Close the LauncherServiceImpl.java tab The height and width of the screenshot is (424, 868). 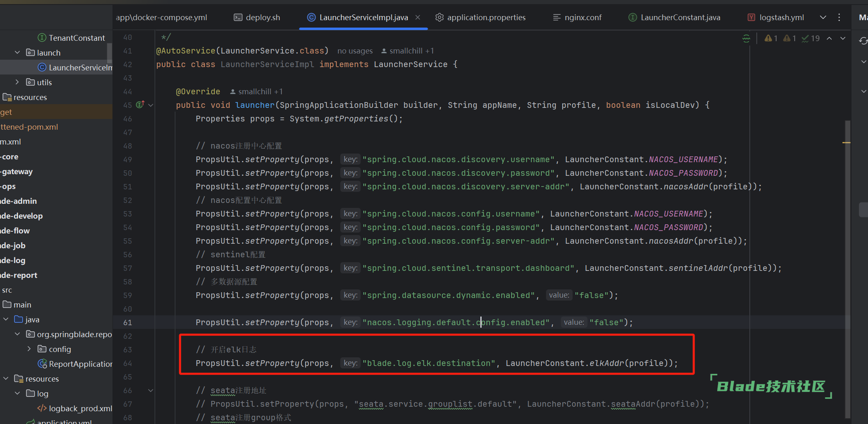418,17
